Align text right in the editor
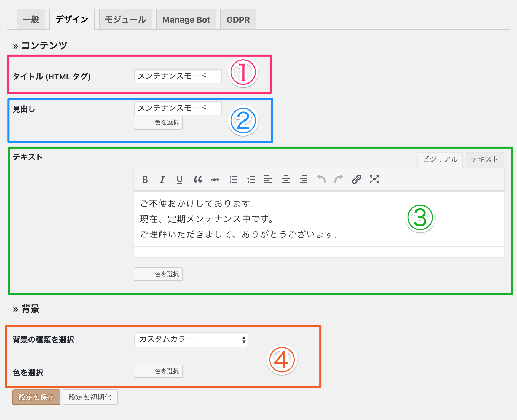Viewport: 517px width, 420px height. coord(304,180)
